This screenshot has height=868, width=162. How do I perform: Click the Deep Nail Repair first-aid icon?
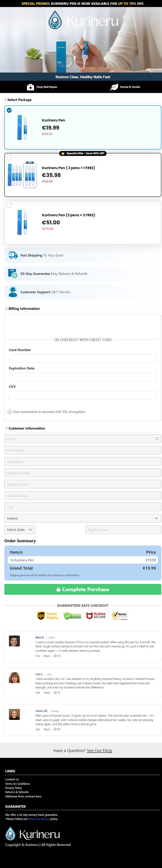point(31,87)
